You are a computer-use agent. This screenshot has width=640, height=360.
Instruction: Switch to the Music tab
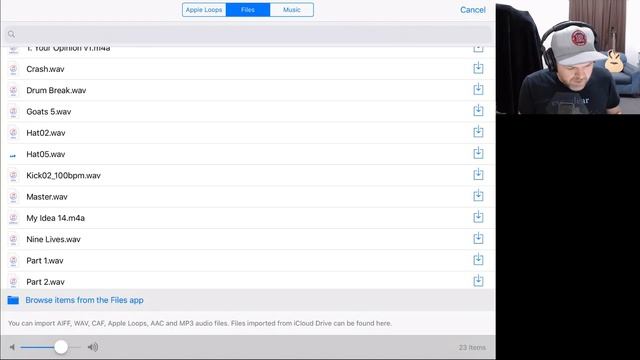coord(291,10)
